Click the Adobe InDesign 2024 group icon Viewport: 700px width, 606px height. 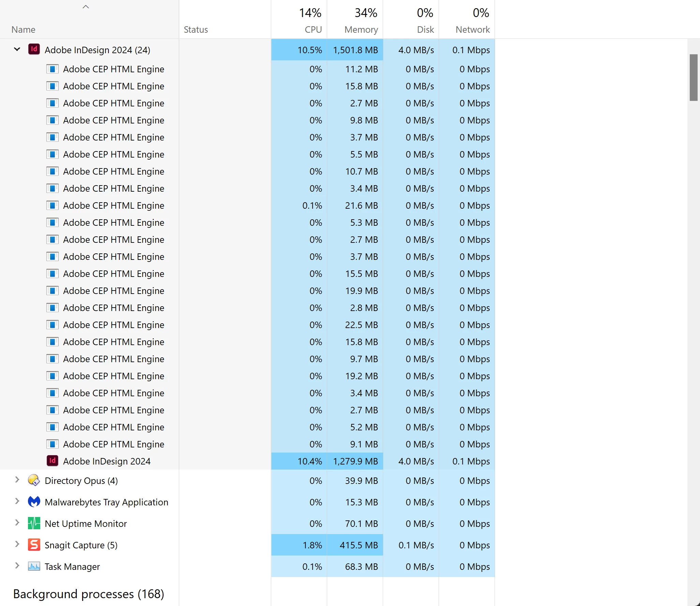click(x=34, y=49)
